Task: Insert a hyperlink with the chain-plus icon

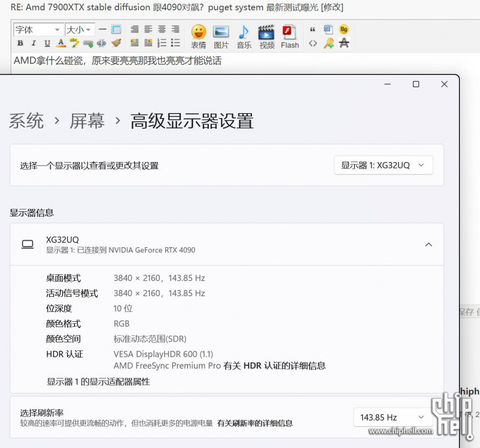Action: pos(88,44)
